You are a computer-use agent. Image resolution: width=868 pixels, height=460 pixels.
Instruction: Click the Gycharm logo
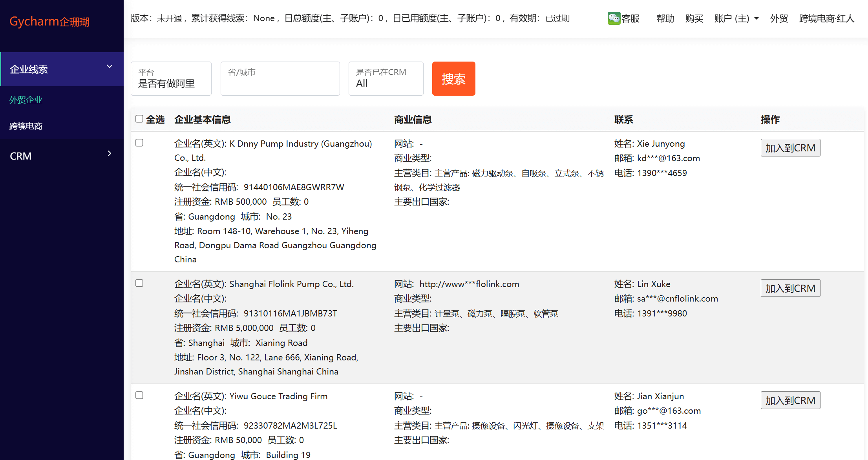tap(49, 22)
